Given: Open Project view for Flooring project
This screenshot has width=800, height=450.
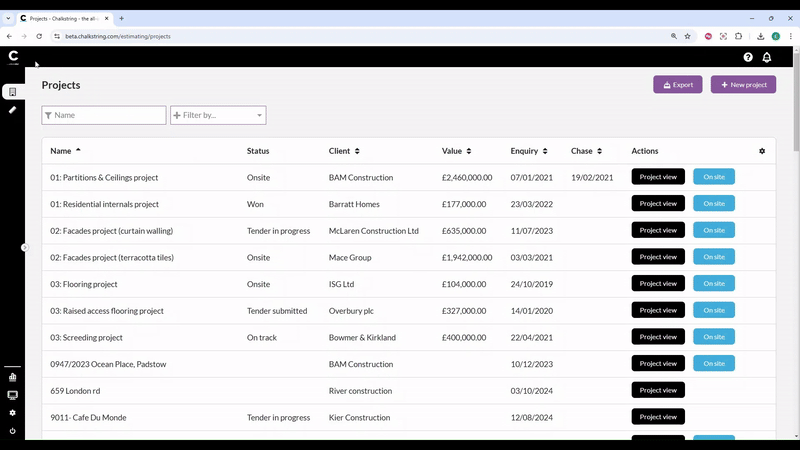Looking at the screenshot, I should click(x=658, y=284).
